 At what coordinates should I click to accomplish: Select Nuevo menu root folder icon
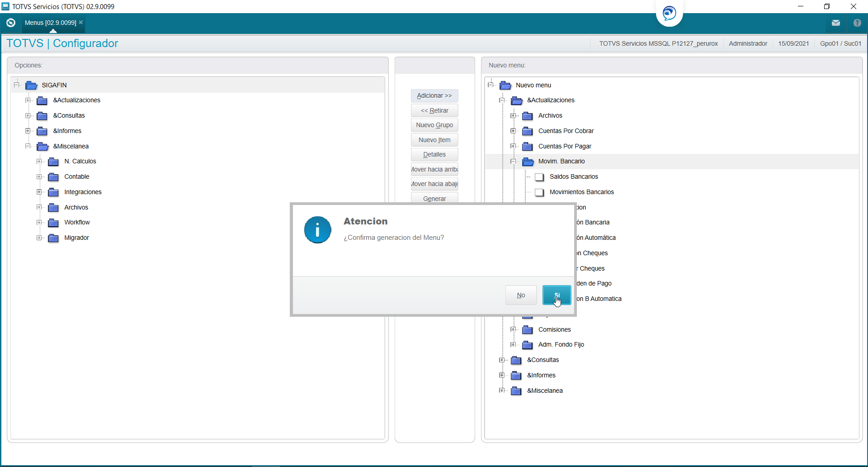coord(505,85)
